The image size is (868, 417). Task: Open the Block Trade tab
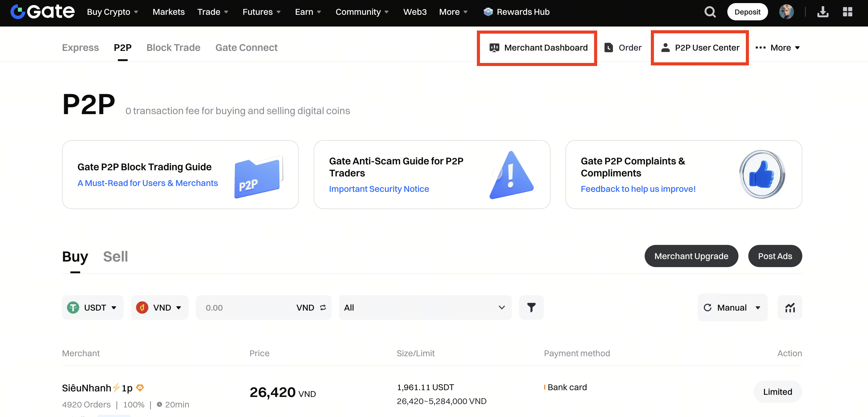click(x=173, y=47)
